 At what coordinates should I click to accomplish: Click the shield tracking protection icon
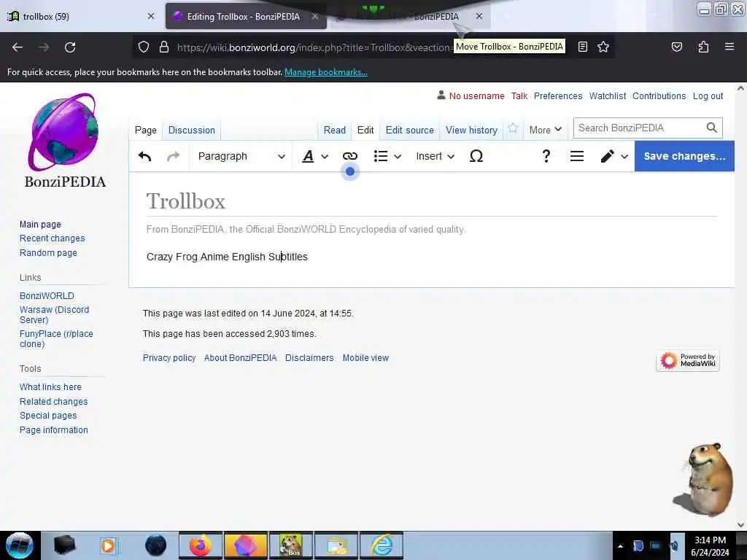(x=144, y=47)
